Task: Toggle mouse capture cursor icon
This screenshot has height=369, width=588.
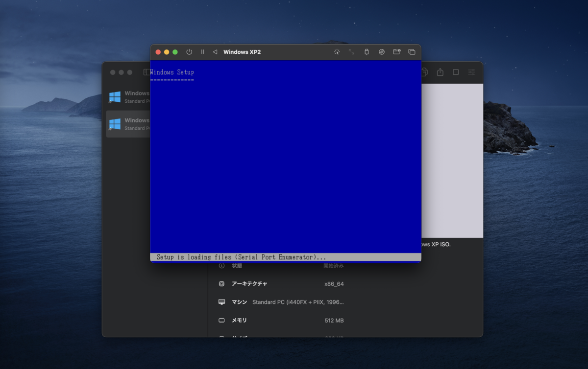Action: 337,52
